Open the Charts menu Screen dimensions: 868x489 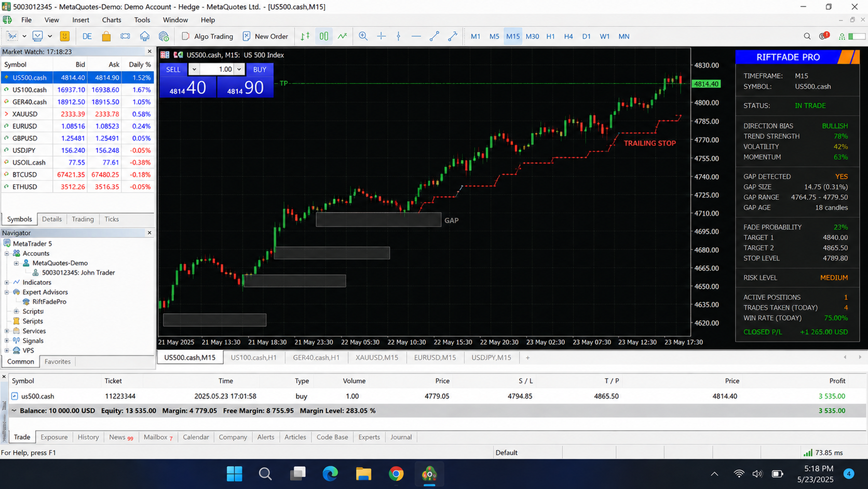tap(111, 20)
